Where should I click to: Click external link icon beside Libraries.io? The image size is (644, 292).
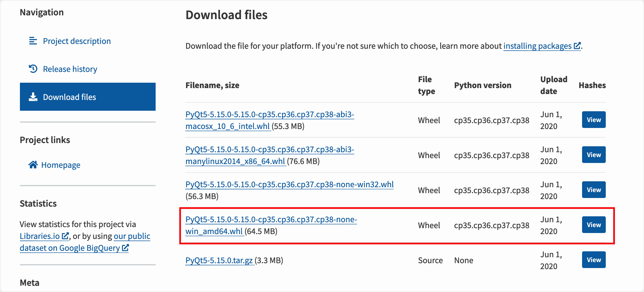click(x=65, y=236)
